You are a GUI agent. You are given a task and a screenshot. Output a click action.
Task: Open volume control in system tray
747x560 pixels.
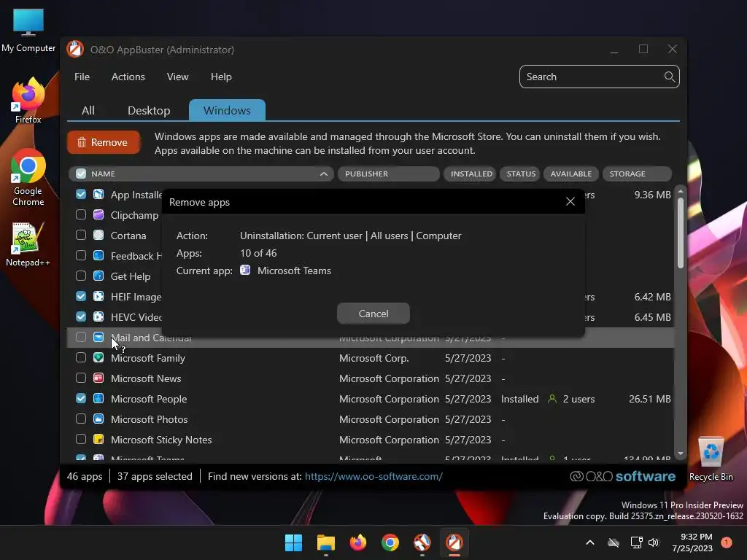click(x=654, y=542)
